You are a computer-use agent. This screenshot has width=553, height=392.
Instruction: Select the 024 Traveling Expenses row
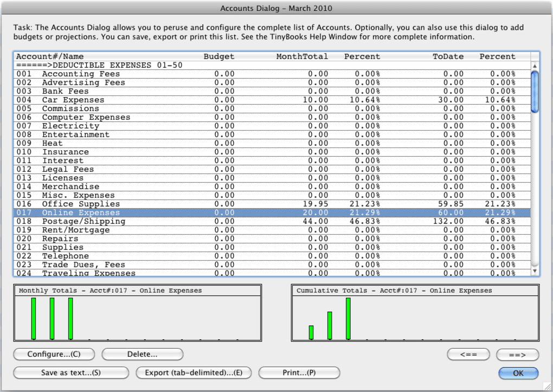(x=272, y=273)
